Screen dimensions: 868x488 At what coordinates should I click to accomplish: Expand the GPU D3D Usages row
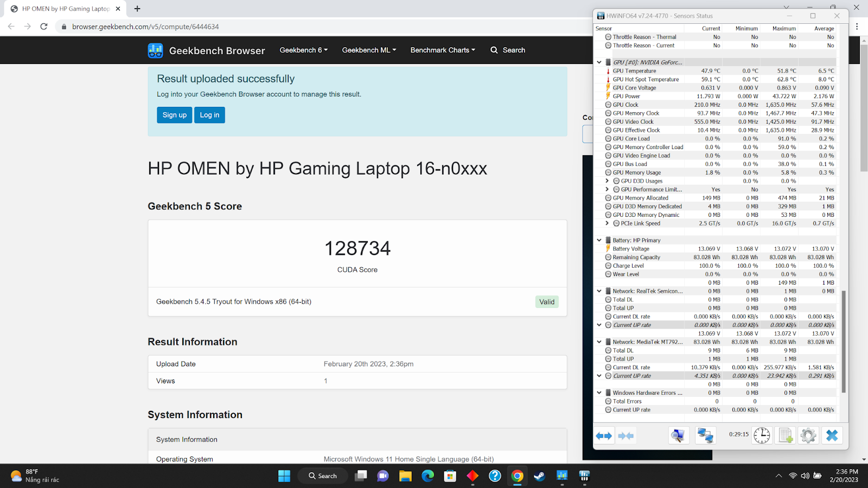[x=607, y=181]
